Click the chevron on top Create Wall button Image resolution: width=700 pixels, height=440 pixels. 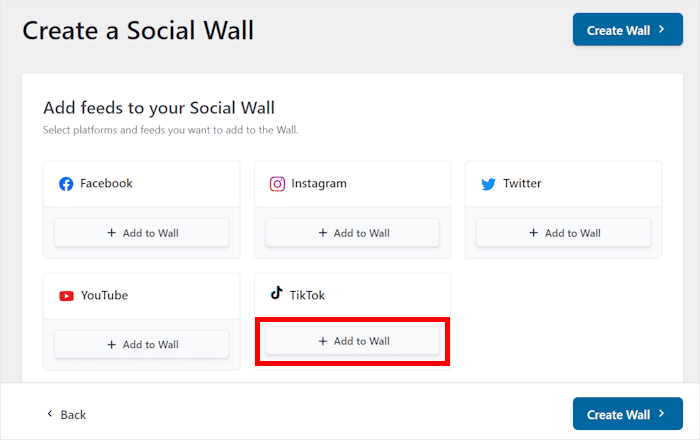tap(662, 29)
